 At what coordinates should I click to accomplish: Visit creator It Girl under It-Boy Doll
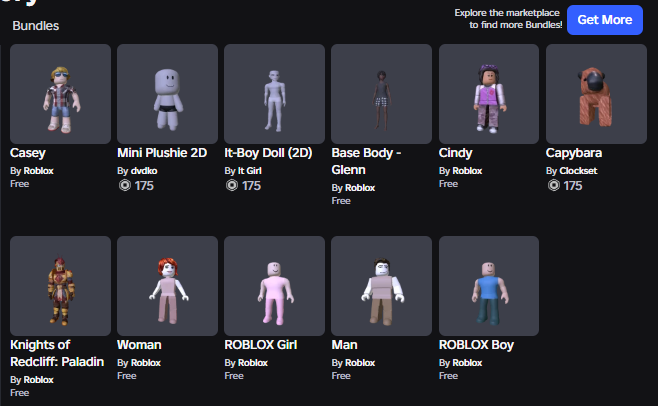250,171
